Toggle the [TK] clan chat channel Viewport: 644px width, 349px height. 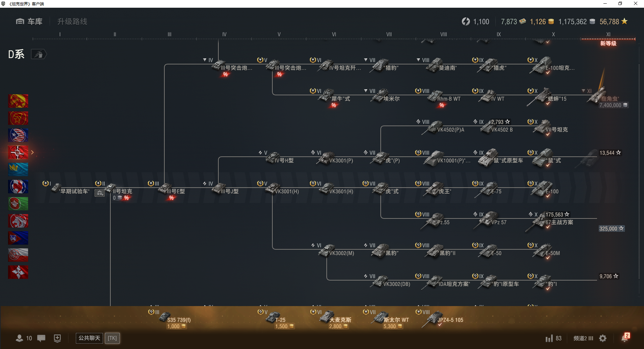pyautogui.click(x=112, y=338)
